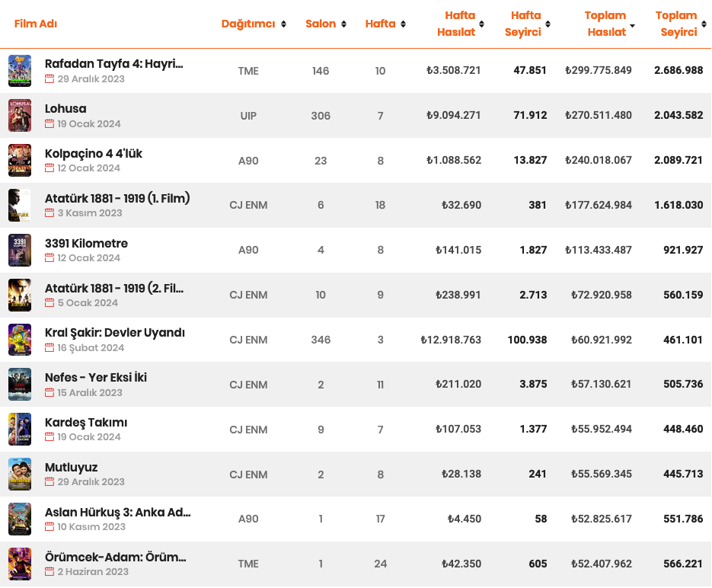Click the Kral Şakir: Devler Uyandı poster

pyautogui.click(x=20, y=340)
